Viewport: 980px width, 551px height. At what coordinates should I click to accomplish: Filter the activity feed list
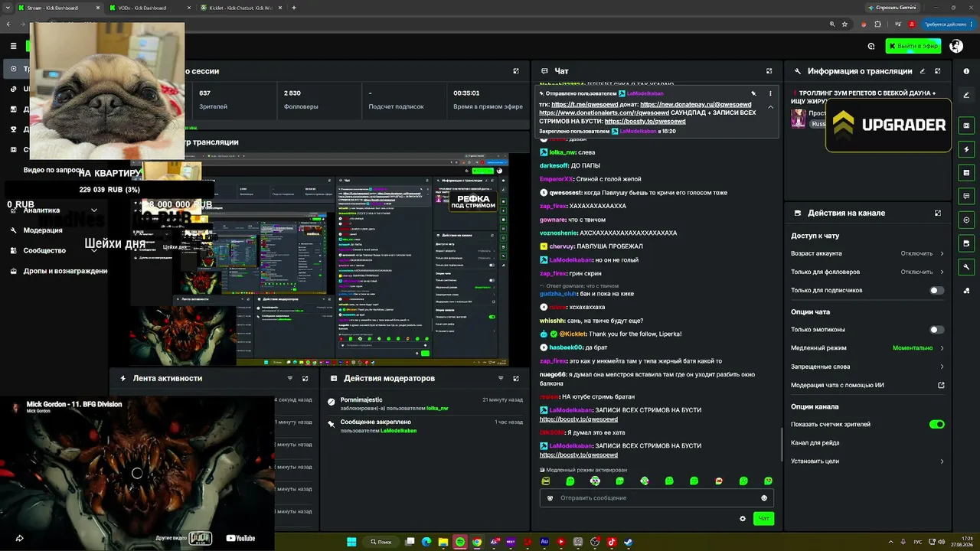pos(289,378)
